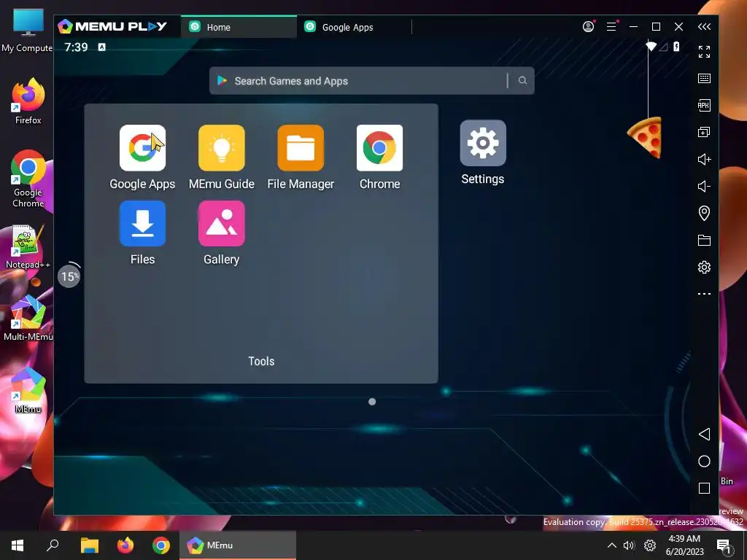
Task: Collapse the MEmu sidebar with arrows
Action: (704, 27)
